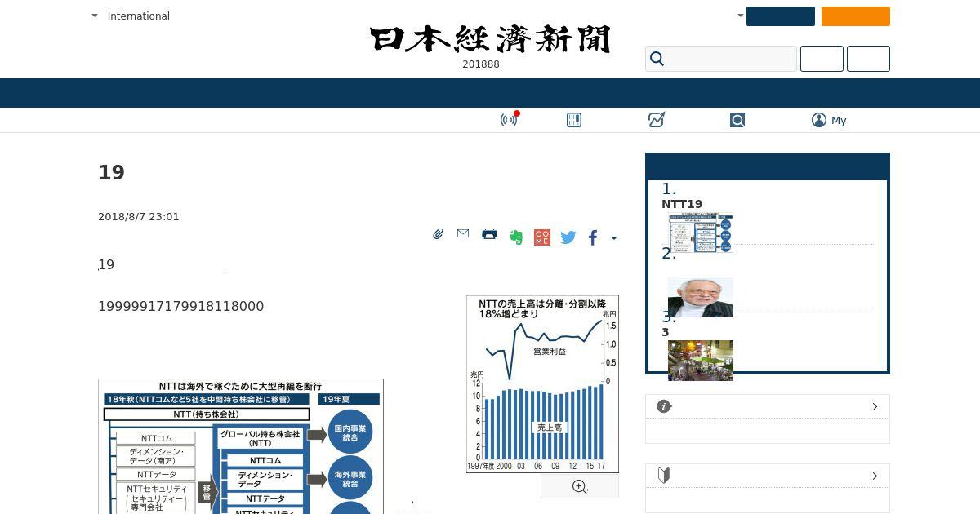Screen dimensions: 980x514
Task: Go to the Nikkei home logo
Action: point(490,39)
